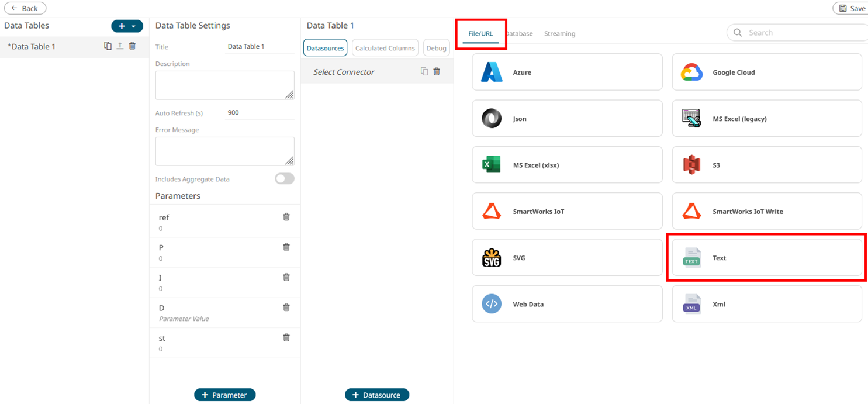The image size is (868, 404).
Task: Remove the Select Connector datasource
Action: pyautogui.click(x=437, y=71)
